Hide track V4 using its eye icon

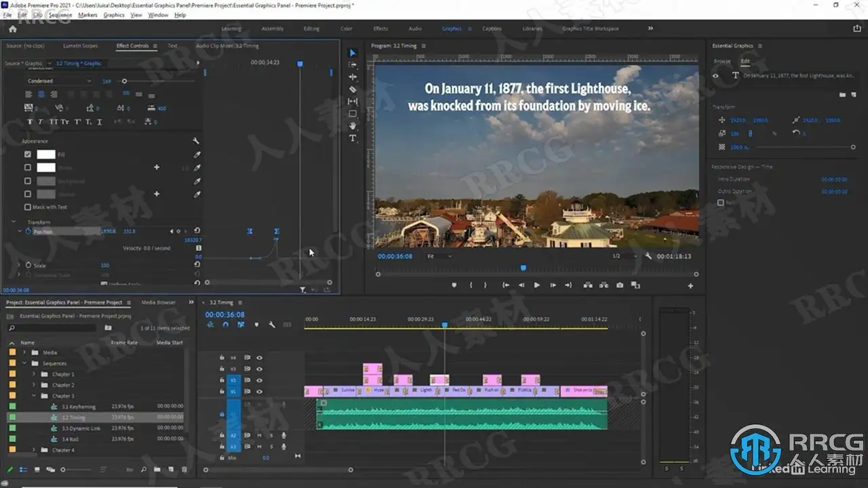pos(259,357)
